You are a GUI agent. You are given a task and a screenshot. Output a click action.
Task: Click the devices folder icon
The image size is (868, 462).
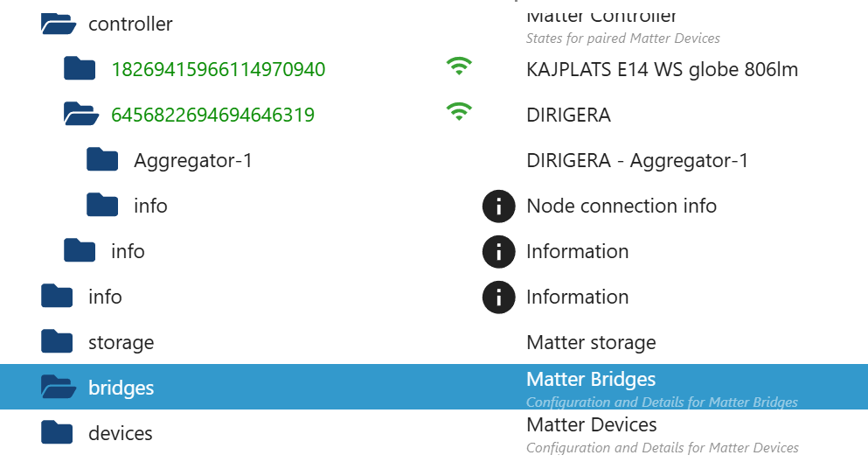[x=57, y=433]
